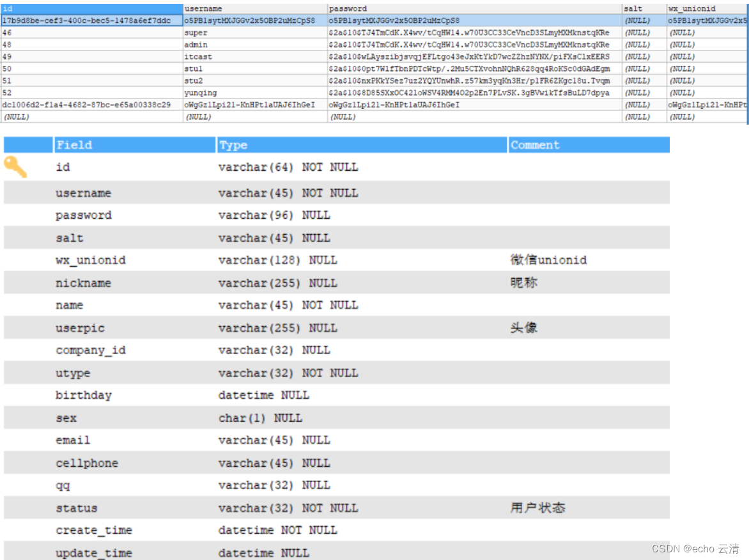
Task: Select the 'create_time' field in the schema
Action: tap(93, 531)
